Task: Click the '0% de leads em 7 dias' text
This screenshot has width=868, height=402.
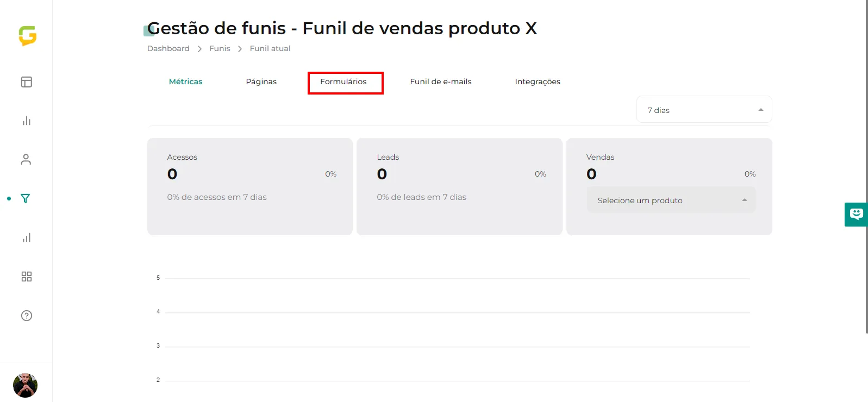Action: click(x=421, y=197)
